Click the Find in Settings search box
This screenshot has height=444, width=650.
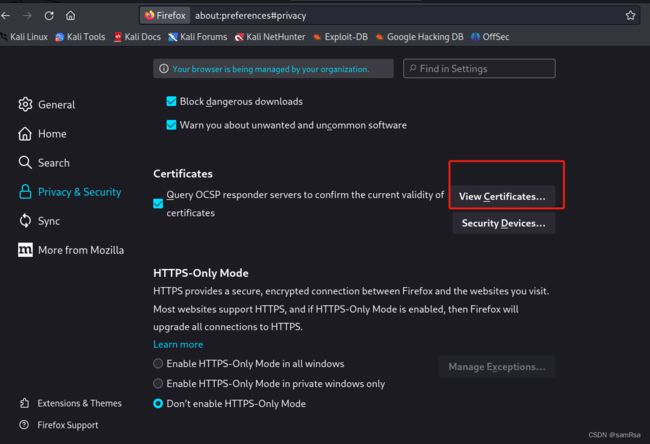(x=479, y=68)
